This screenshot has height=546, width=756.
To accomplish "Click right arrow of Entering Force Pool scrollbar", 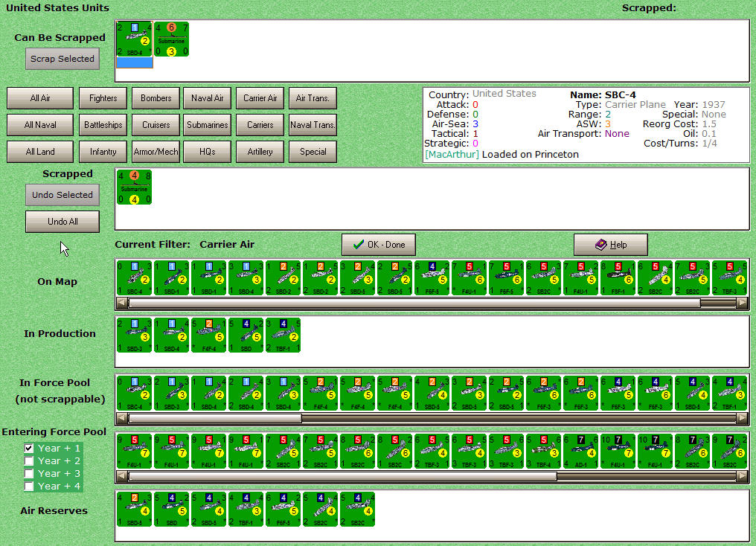I will point(743,476).
